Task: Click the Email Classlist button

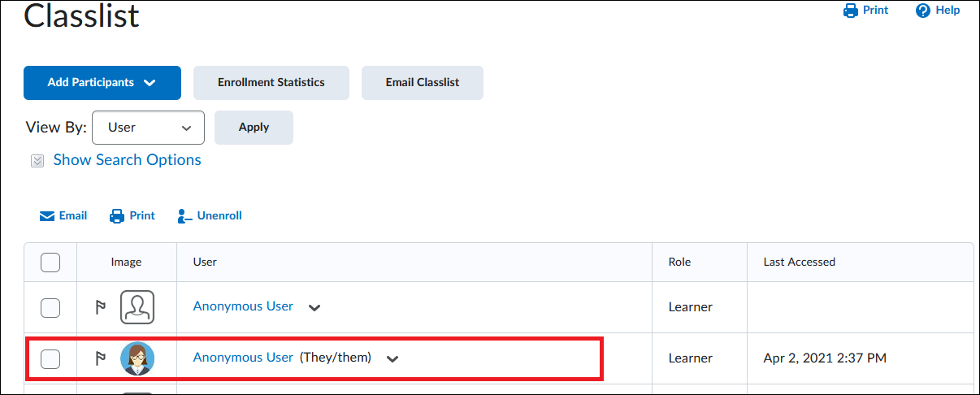Action: (423, 83)
